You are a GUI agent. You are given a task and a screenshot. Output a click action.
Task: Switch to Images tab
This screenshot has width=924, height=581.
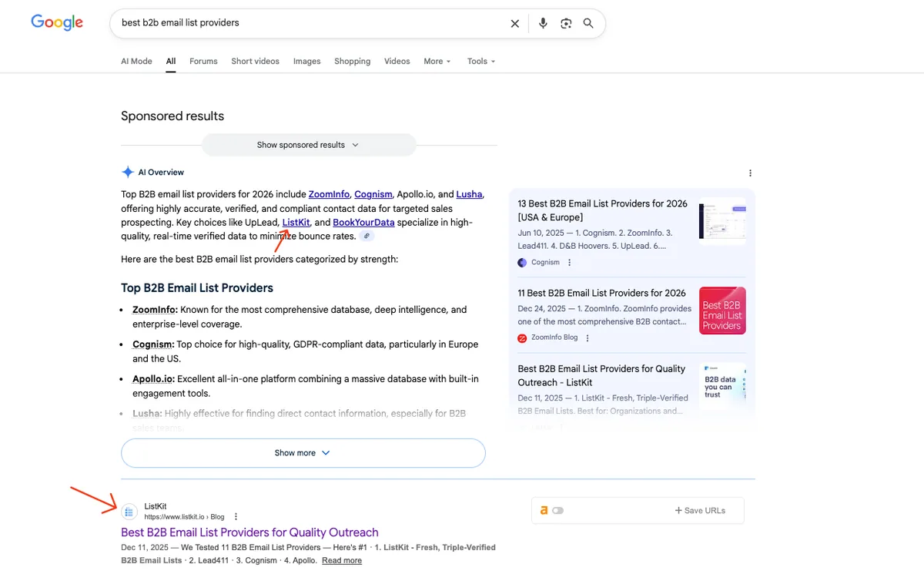(x=306, y=62)
